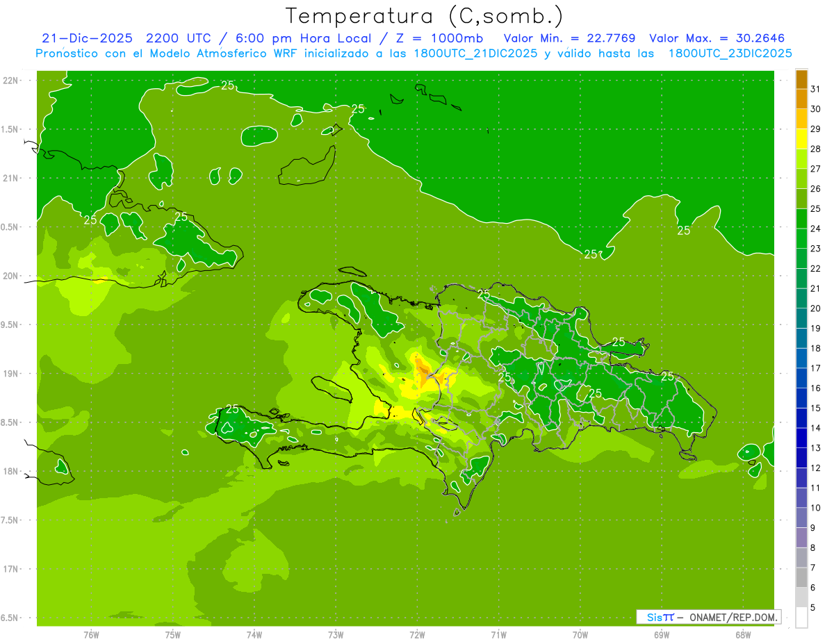Click the '68W' longitude axis label
The width and height of the screenshot is (834, 644).
[x=742, y=635]
